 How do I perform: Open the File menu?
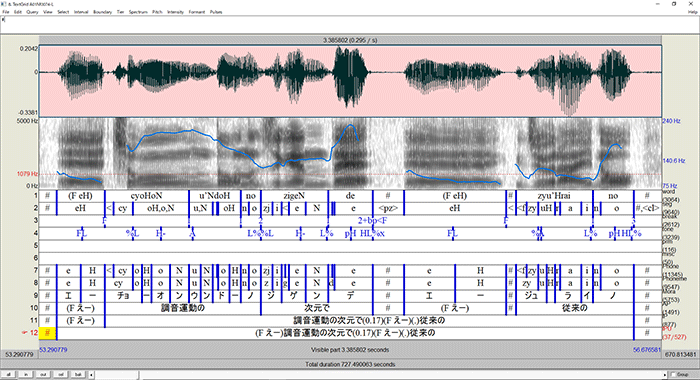click(6, 12)
